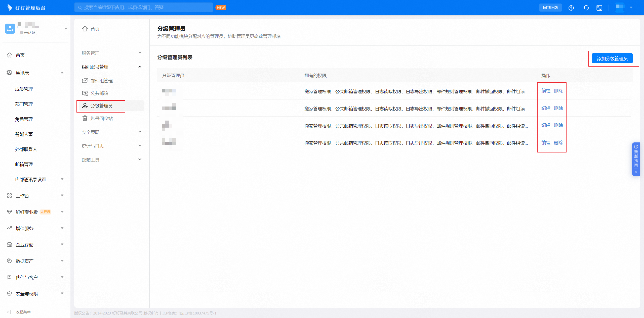
Task: Expand 内部通讯录设置 arrow
Action: pos(62,179)
